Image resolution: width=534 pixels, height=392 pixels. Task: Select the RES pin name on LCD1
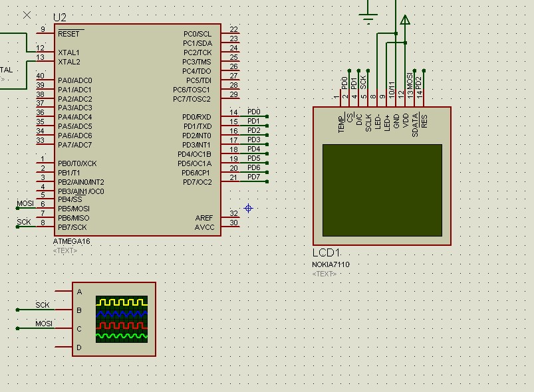coord(424,121)
